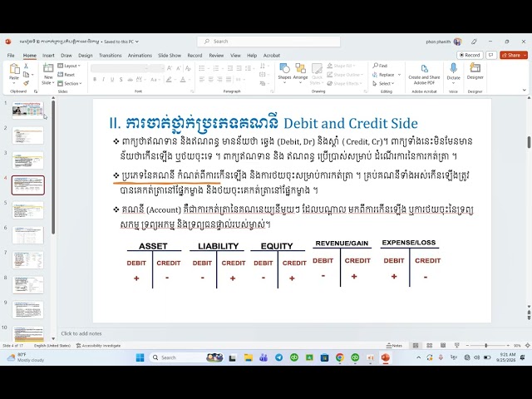
Task: Toggle text Shadow formatting
Action: [121, 80]
